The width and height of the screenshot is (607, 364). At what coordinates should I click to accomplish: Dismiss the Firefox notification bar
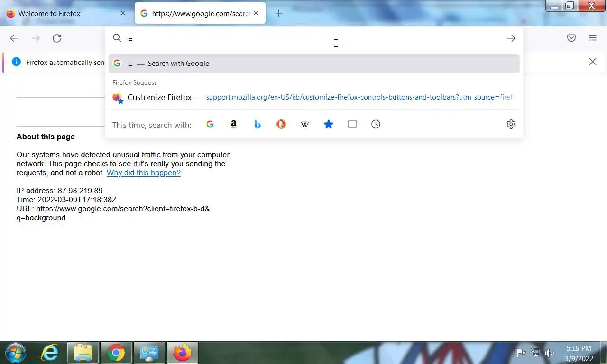(593, 62)
